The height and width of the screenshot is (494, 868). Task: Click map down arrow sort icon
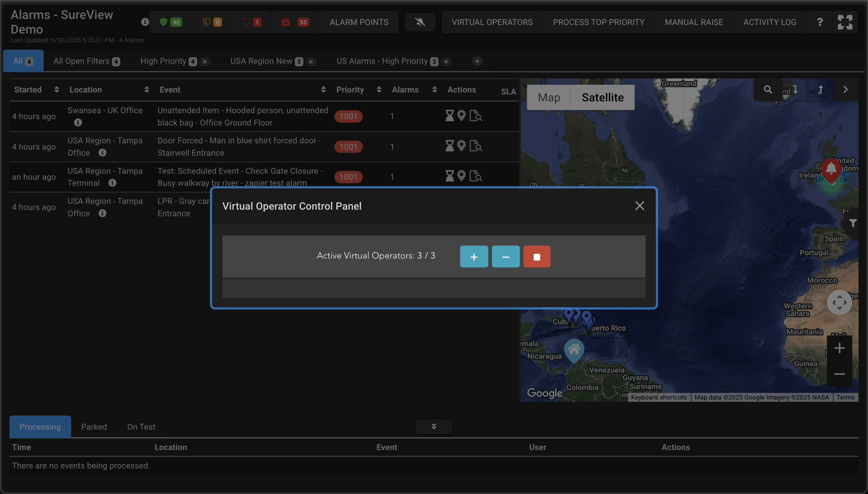[x=795, y=90]
